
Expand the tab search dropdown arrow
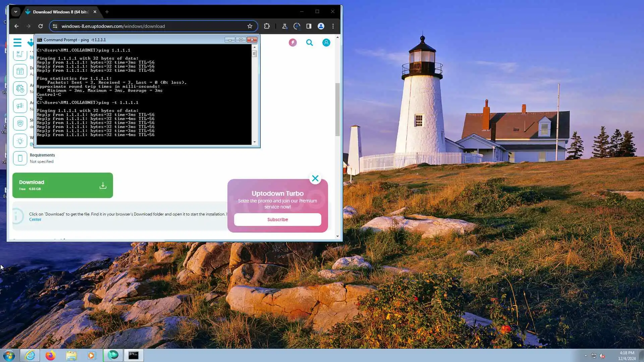click(15, 12)
